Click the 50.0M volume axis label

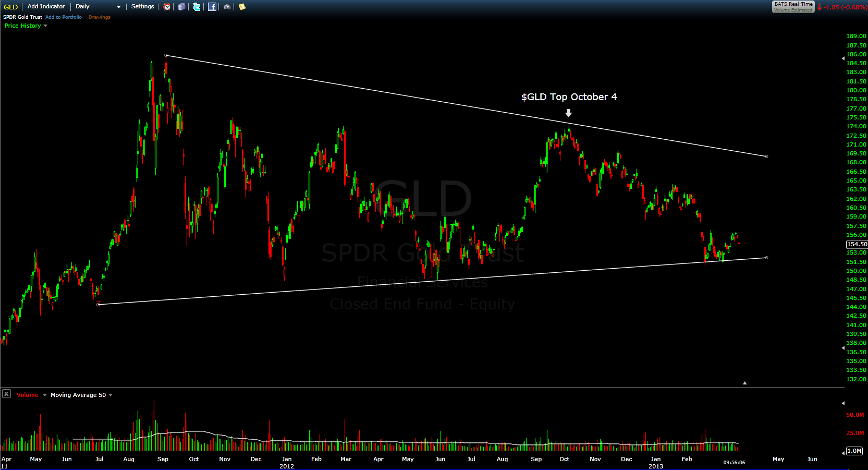[x=855, y=415]
